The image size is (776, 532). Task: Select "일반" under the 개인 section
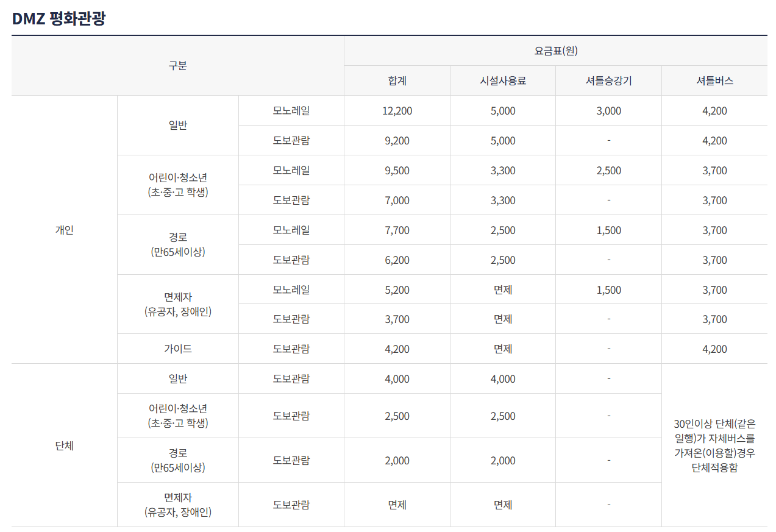(177, 126)
